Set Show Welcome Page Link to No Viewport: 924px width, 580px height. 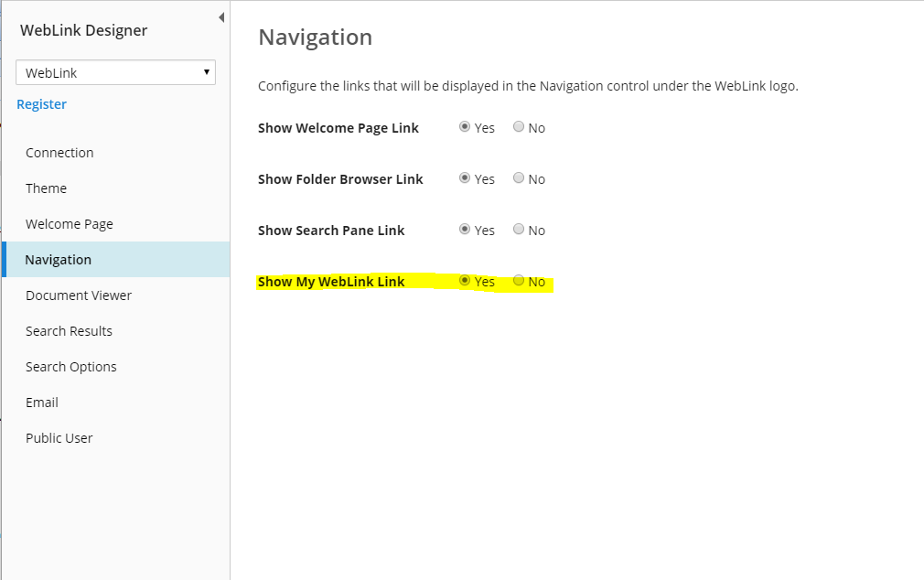click(519, 127)
